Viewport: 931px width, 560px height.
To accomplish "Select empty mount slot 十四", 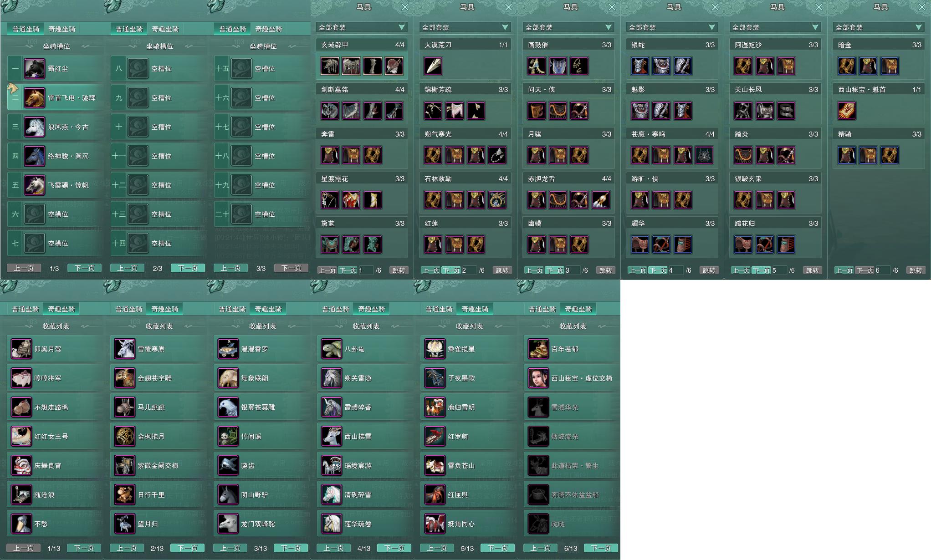I will [158, 244].
